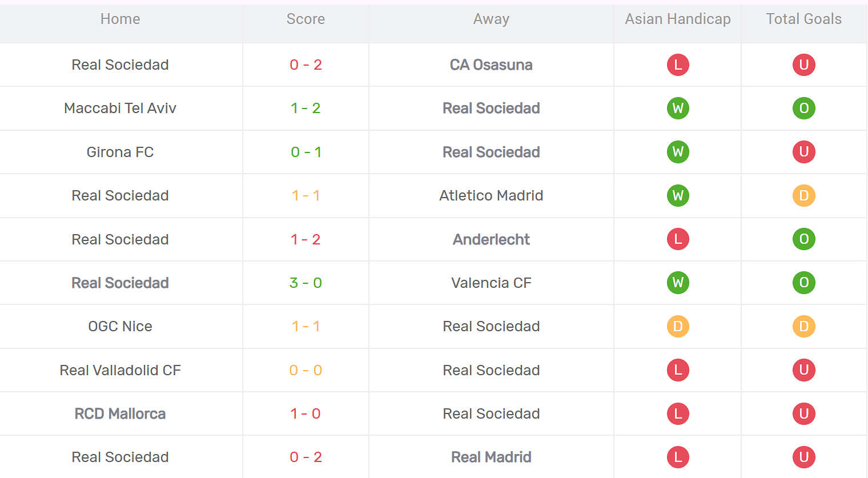868x478 pixels.
Task: Click the green W badge in Maccabi Tel Aviv row
Action: [678, 108]
